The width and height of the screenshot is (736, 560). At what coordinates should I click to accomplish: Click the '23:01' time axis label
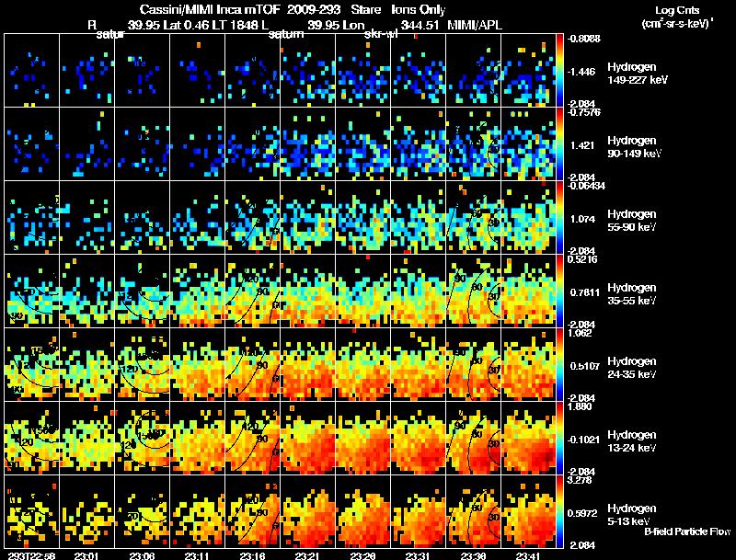coord(86,555)
